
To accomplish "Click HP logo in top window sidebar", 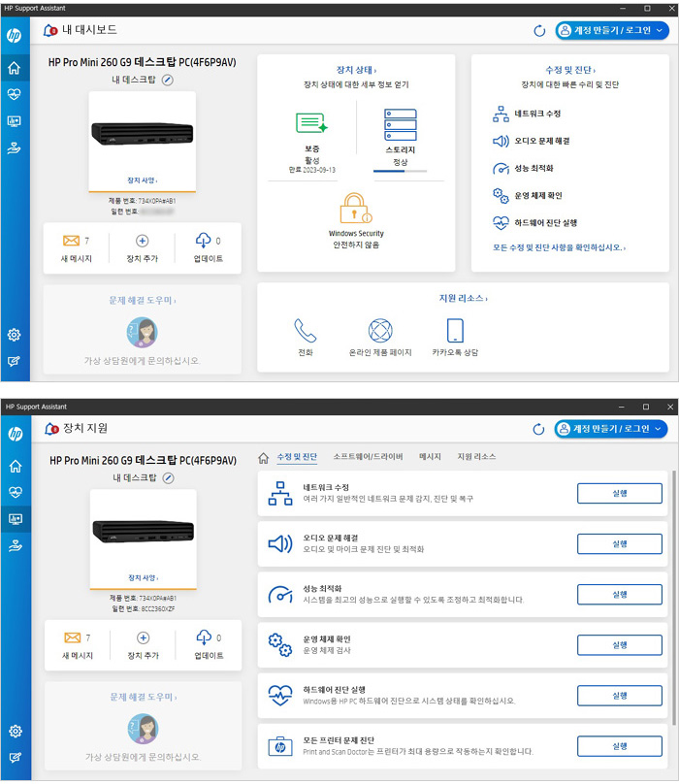I will pos(14,36).
